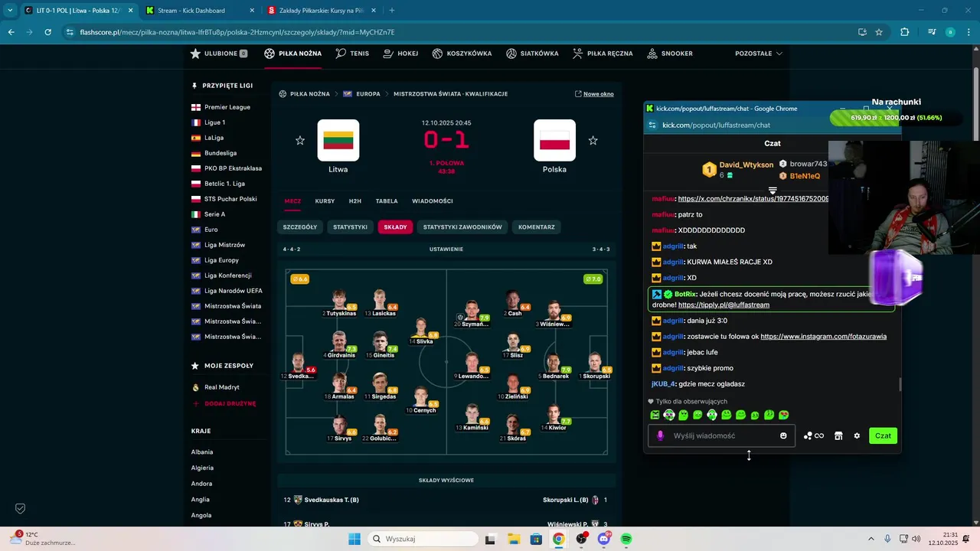Open emoji picker in chat input
Image resolution: width=980 pixels, height=551 pixels.
tap(783, 435)
